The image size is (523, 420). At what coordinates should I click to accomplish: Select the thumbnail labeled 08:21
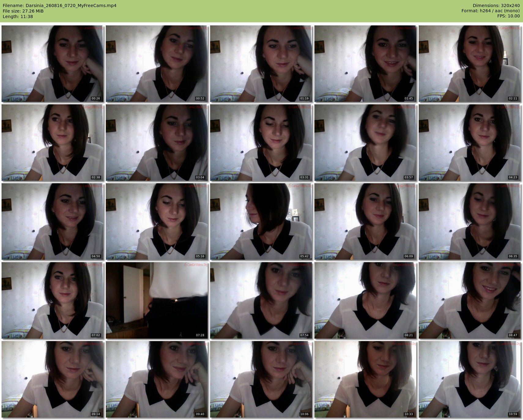(365, 300)
